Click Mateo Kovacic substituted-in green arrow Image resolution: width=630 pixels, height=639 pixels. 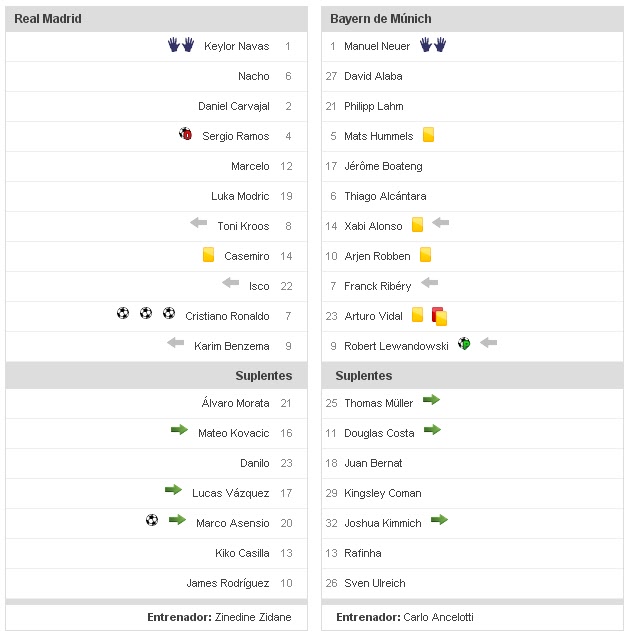point(179,430)
